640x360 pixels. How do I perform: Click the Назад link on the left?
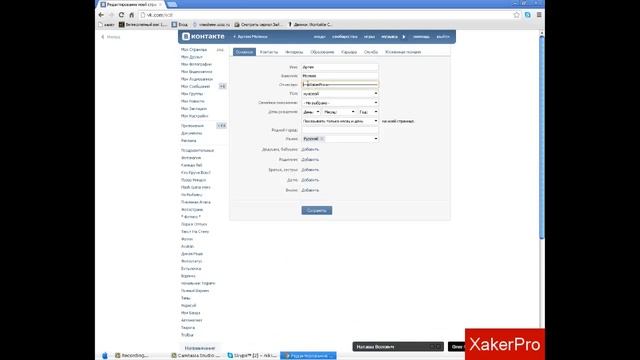click(111, 37)
